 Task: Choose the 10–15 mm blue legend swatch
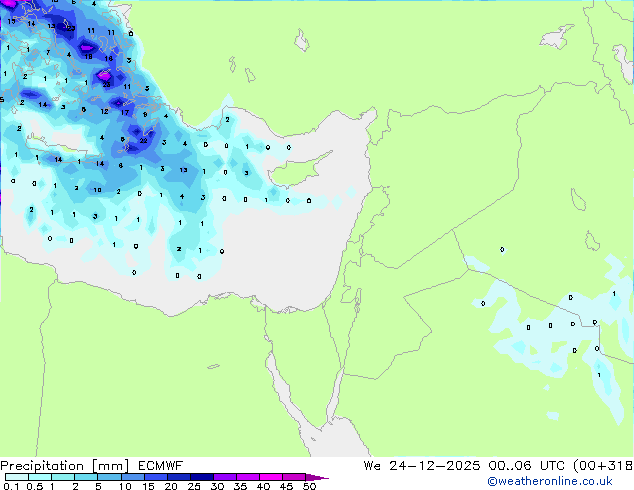click(x=132, y=477)
